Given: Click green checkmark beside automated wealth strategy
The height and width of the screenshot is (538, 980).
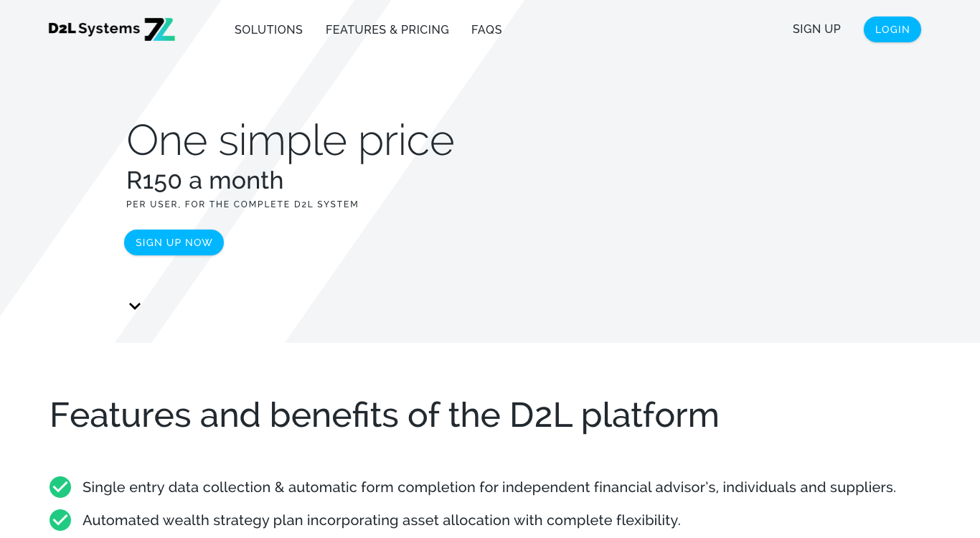Looking at the screenshot, I should (60, 520).
